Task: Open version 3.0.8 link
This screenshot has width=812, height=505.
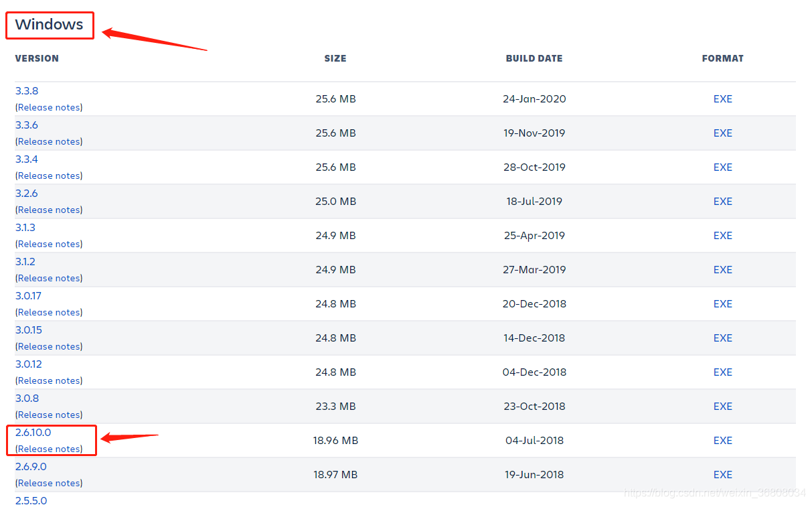Action: coord(27,398)
